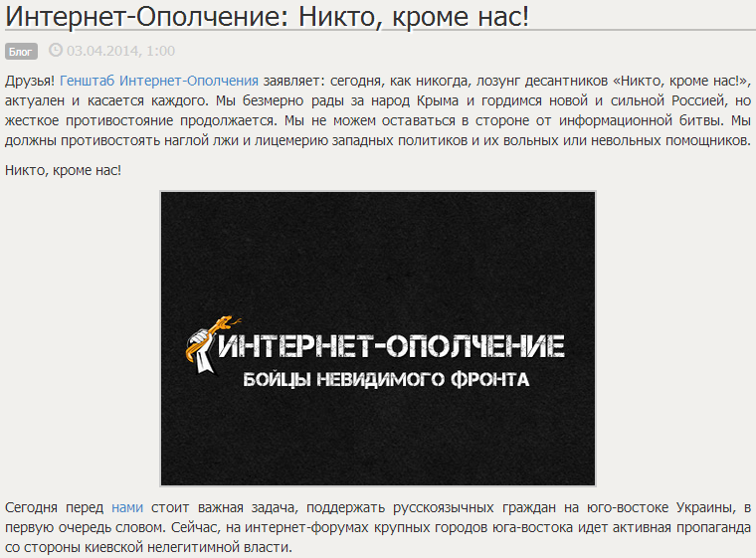Open the 'Интернет-Ополчение: Никто, кроме нас!' headline
The width and height of the screenshot is (756, 558).
(268, 17)
